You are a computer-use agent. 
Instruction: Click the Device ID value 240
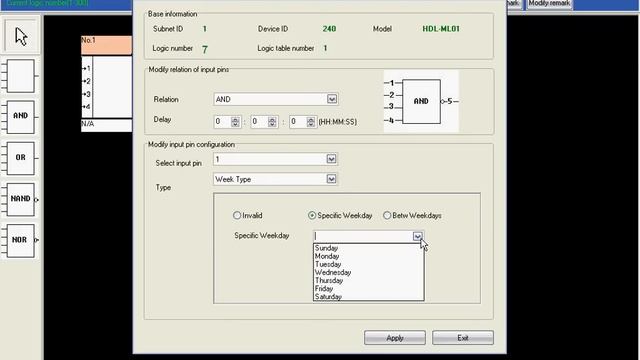pos(329,29)
